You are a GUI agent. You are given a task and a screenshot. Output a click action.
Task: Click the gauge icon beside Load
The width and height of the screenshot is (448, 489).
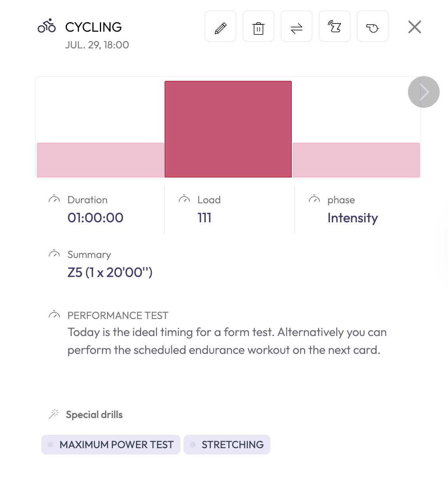coord(184,199)
